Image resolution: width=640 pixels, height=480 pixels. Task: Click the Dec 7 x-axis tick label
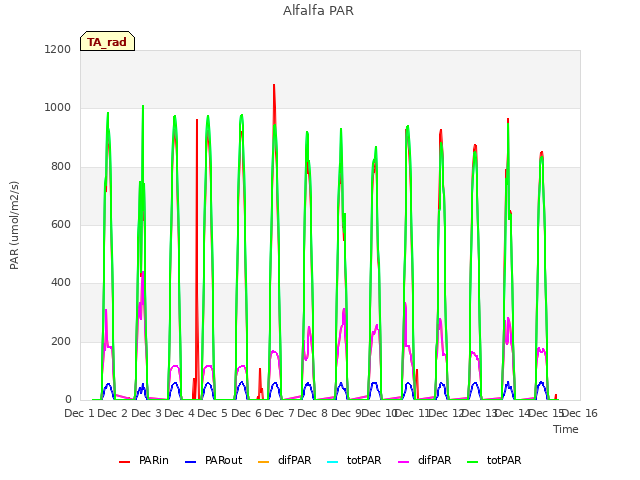(x=279, y=413)
